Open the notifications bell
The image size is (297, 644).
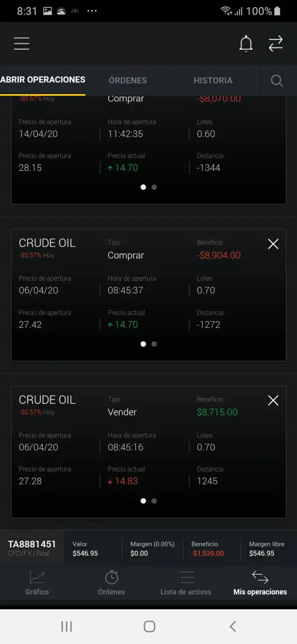click(246, 44)
